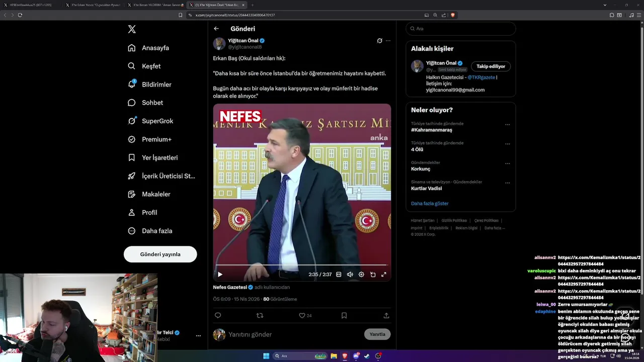Click Daha fazla göster link
Screen dimensions: 644x362
point(430,204)
